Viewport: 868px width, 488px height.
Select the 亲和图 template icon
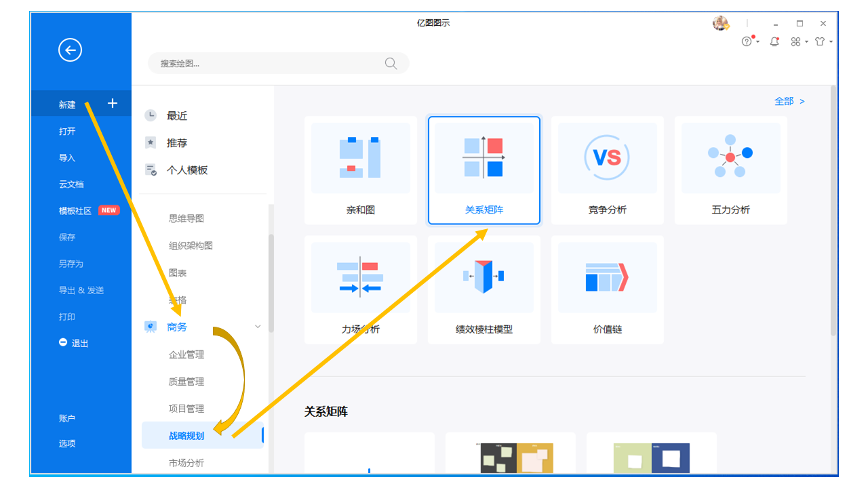(361, 157)
